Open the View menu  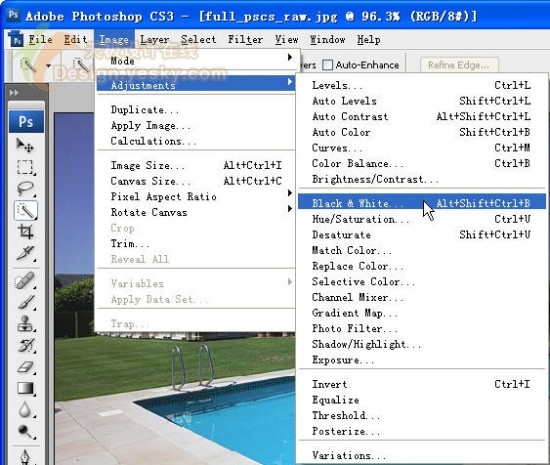click(287, 39)
